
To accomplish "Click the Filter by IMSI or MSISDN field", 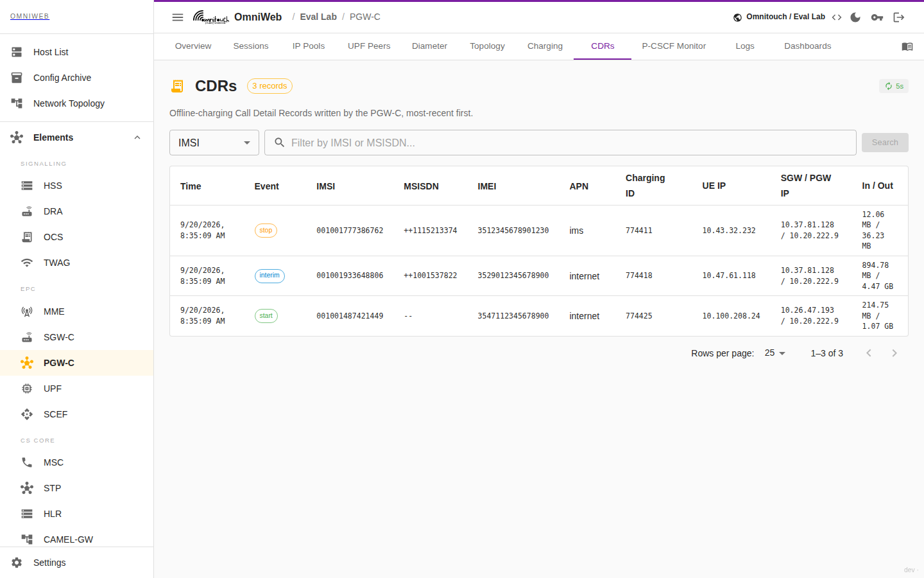I will click(x=560, y=143).
